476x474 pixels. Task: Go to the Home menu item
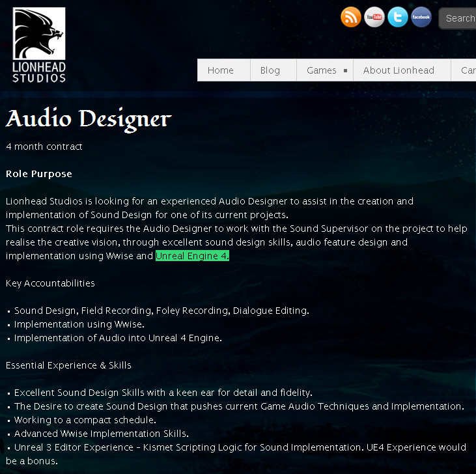pyautogui.click(x=221, y=70)
